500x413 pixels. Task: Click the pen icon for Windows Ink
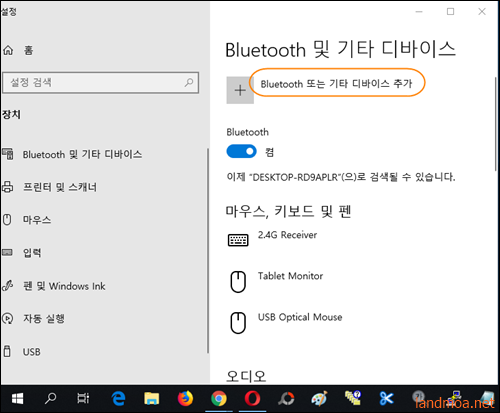pyautogui.click(x=8, y=285)
